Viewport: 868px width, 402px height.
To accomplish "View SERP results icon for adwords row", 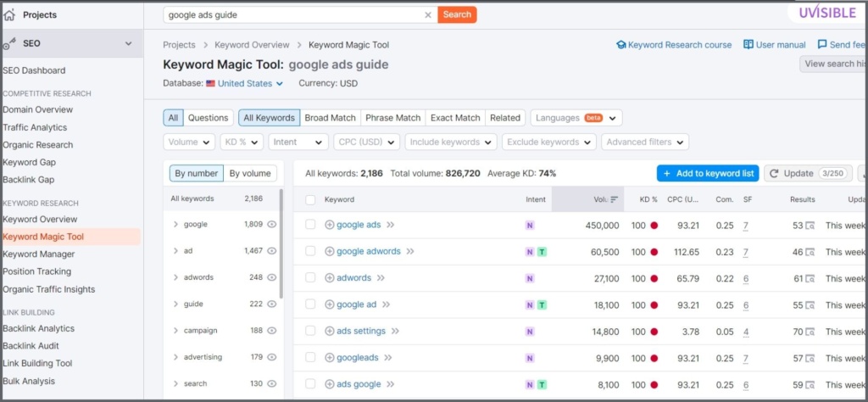I will click(x=810, y=278).
